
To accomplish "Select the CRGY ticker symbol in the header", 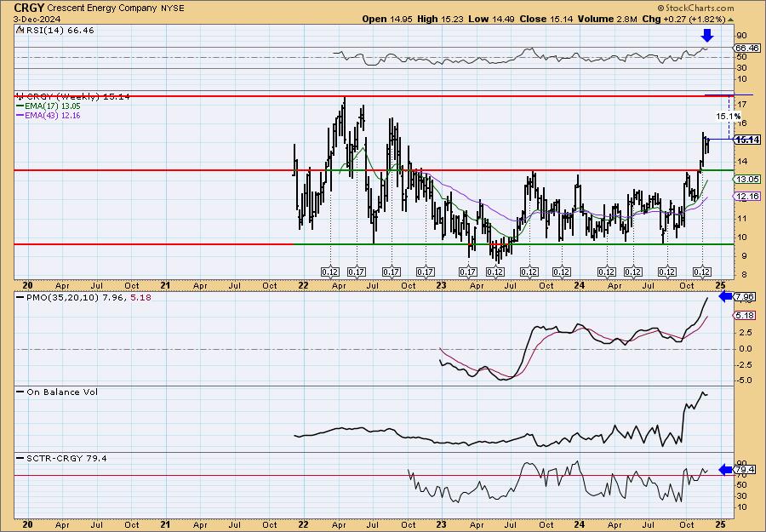I will [29, 8].
